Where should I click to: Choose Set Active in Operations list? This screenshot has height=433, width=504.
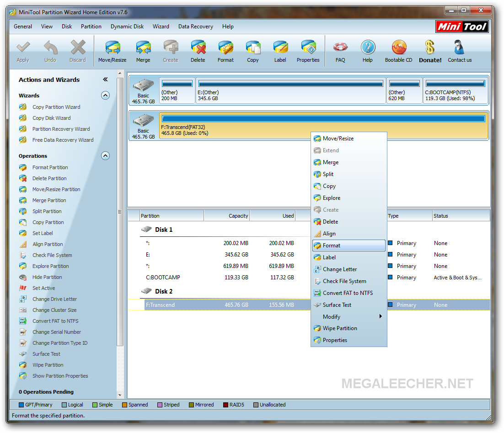[44, 288]
